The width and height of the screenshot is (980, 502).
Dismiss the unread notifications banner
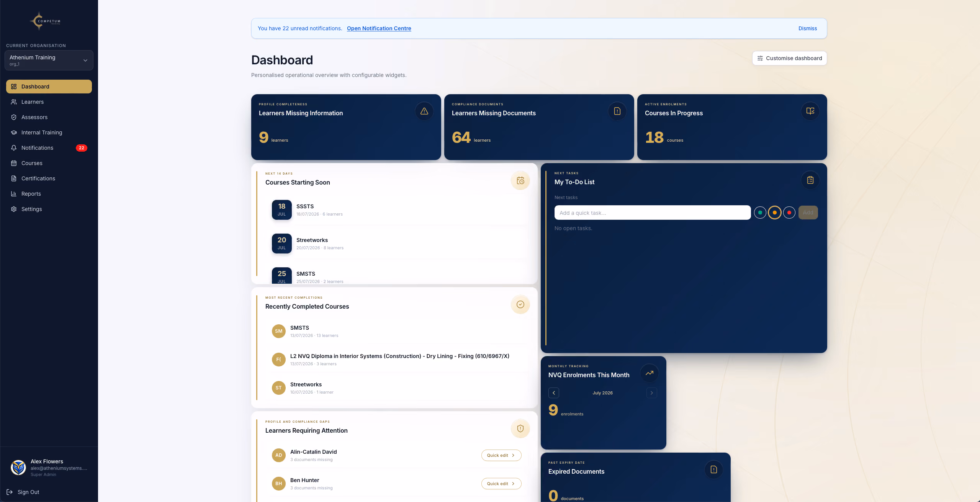click(807, 28)
